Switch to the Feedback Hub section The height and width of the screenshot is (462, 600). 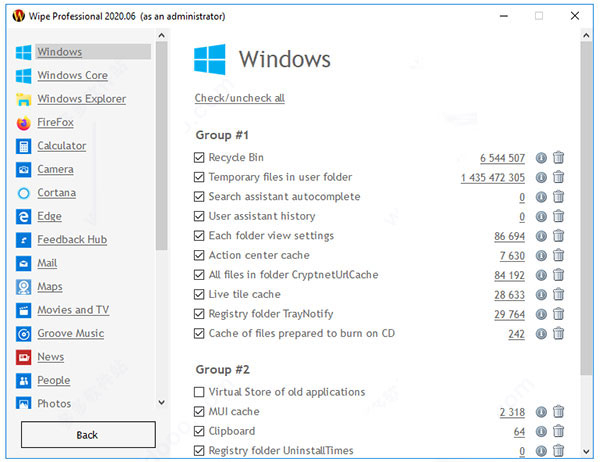(x=72, y=240)
